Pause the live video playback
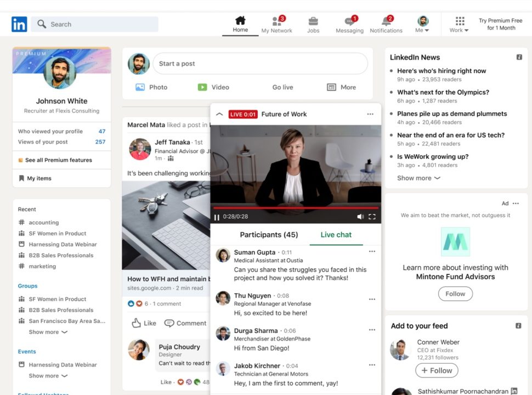The image size is (532, 395). coord(217,217)
